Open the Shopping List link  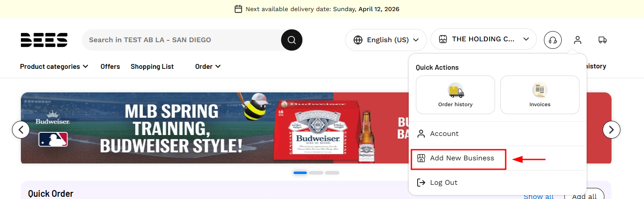(x=152, y=67)
